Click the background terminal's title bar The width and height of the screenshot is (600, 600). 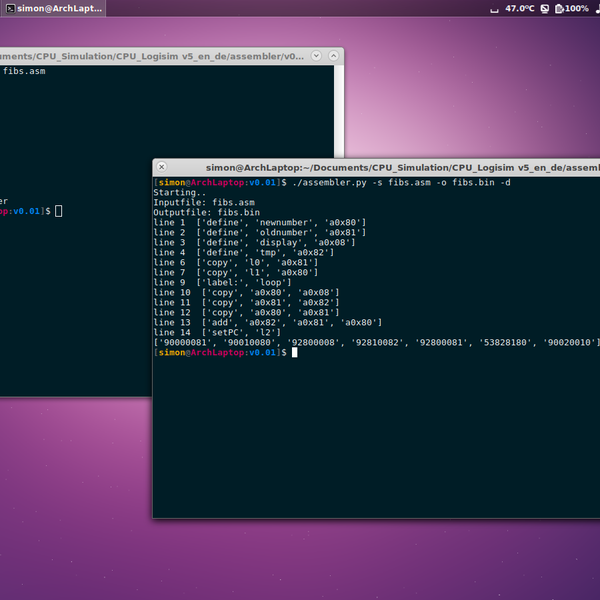(150, 57)
